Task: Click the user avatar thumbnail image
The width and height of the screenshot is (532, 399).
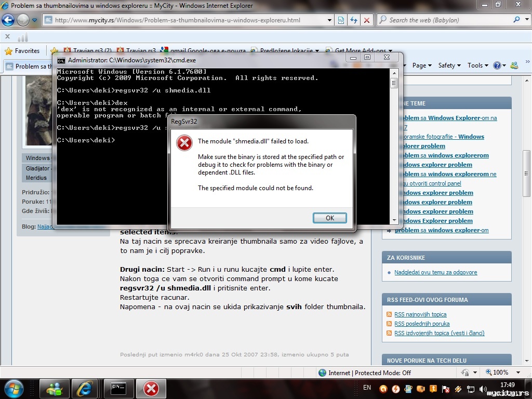Action: pos(38,111)
